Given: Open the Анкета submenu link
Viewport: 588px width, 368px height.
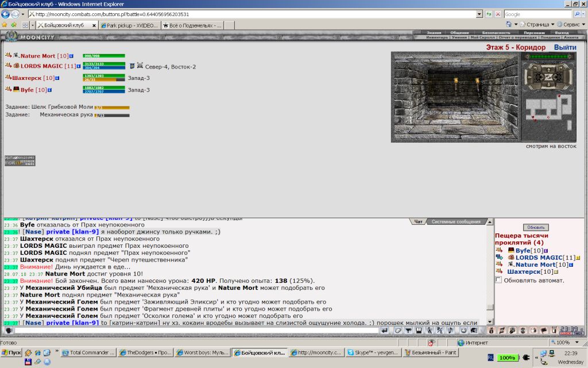Looking at the screenshot, I should pos(571,37).
